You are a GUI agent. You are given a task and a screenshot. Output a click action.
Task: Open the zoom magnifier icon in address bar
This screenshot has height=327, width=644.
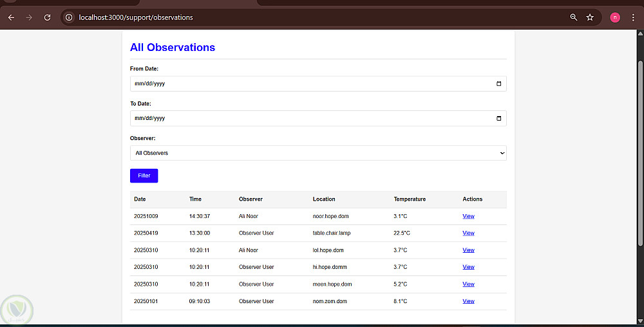[x=574, y=17]
